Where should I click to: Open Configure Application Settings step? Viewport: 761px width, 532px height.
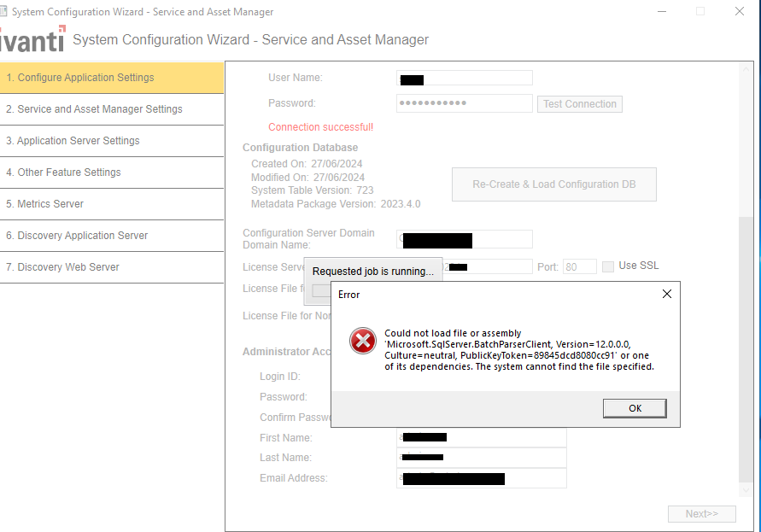click(x=111, y=78)
